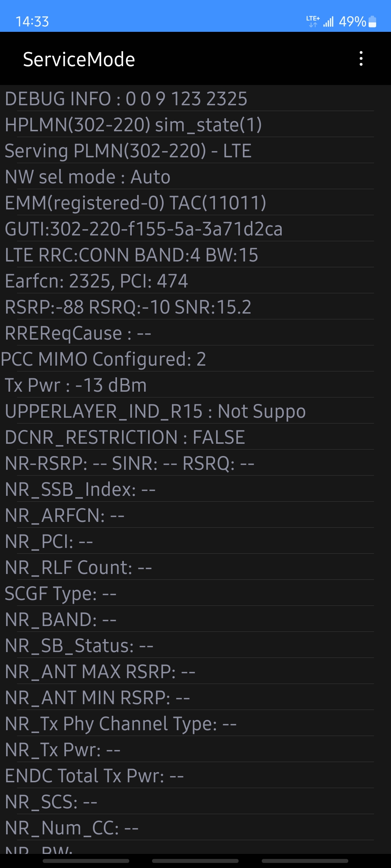The height and width of the screenshot is (868, 391).
Task: Tap the GUTI identifier row
Action: point(145,229)
